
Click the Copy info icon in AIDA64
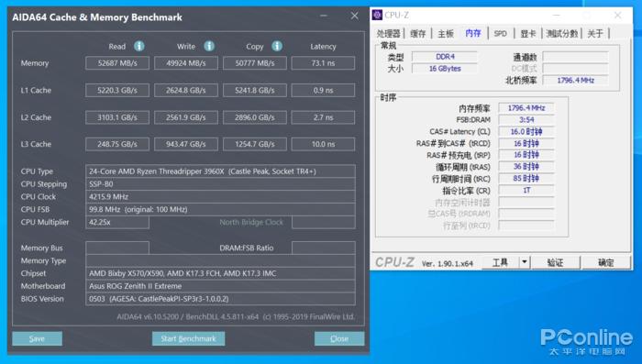click(277, 46)
